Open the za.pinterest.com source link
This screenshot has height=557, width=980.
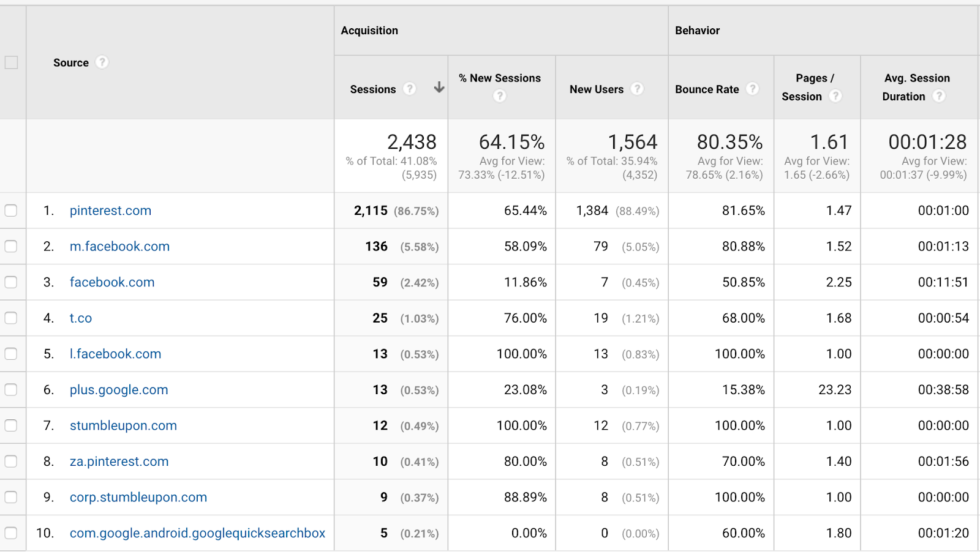pyautogui.click(x=119, y=461)
